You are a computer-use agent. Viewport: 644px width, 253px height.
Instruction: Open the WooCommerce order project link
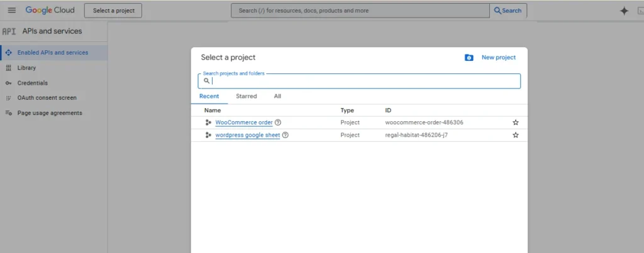click(244, 122)
